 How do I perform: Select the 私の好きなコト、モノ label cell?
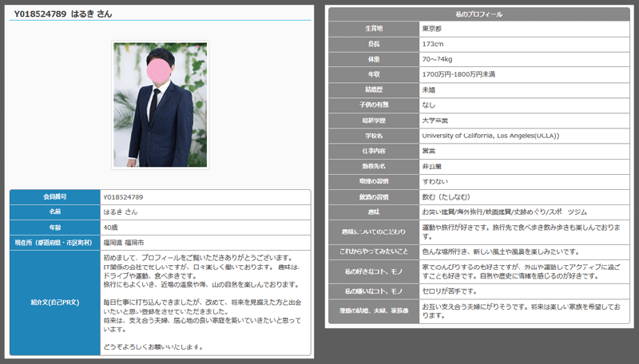click(x=374, y=271)
